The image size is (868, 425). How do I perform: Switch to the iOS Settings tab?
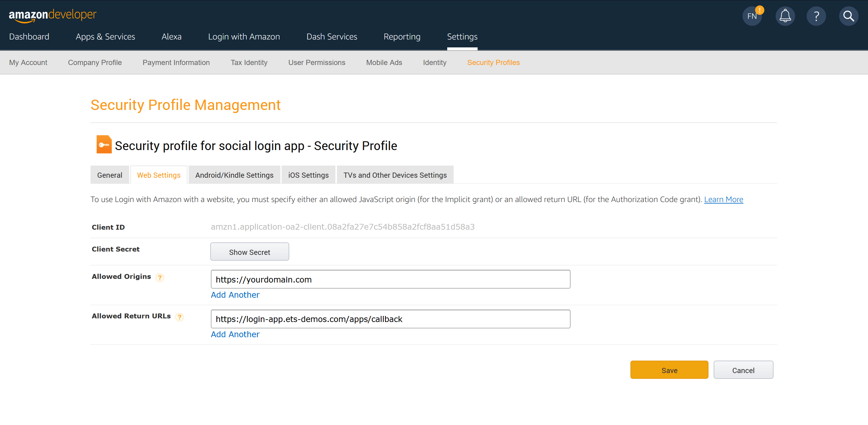coord(308,175)
